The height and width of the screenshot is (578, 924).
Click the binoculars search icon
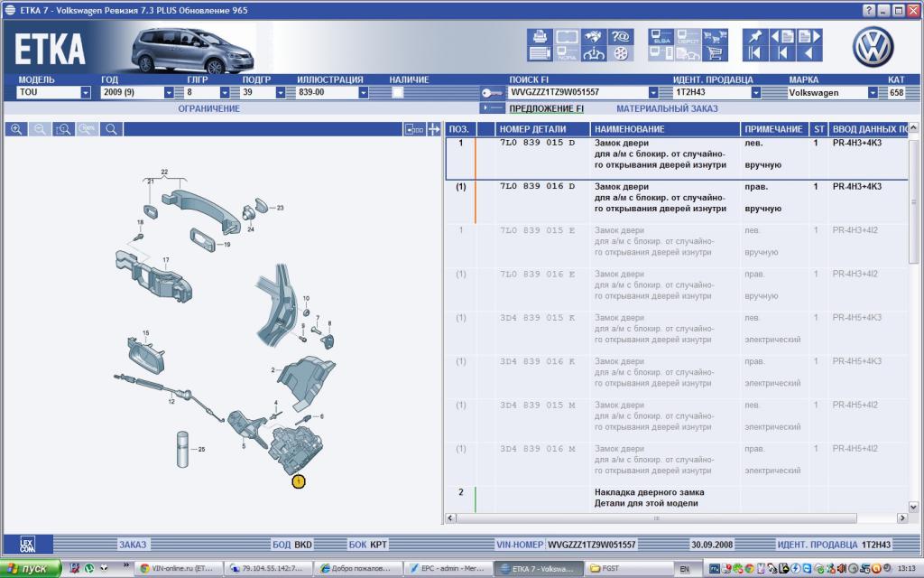click(594, 36)
